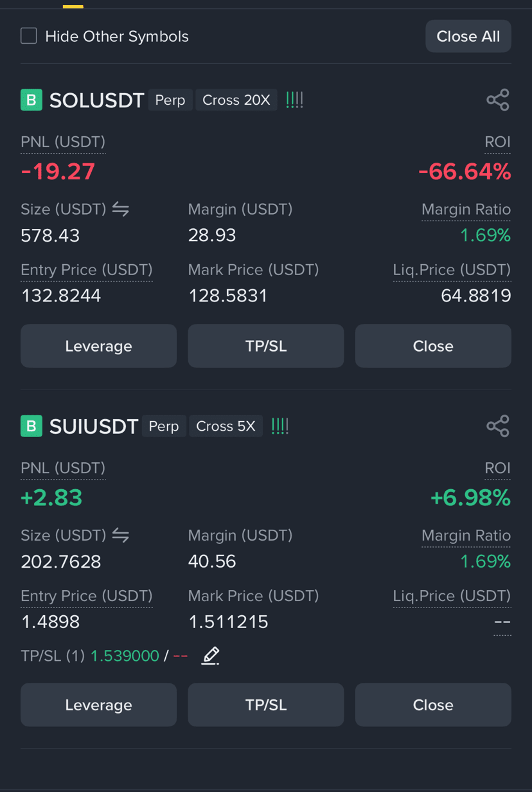Tap the SOLUSDT Perp tag
Image resolution: width=532 pixels, height=792 pixels.
point(170,100)
